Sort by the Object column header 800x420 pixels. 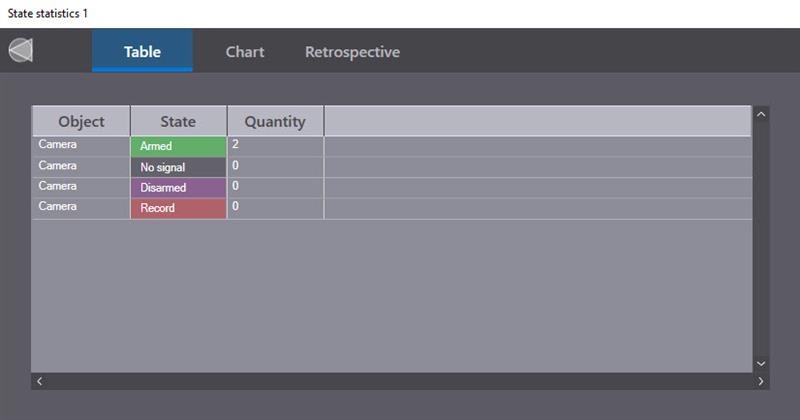tap(81, 121)
